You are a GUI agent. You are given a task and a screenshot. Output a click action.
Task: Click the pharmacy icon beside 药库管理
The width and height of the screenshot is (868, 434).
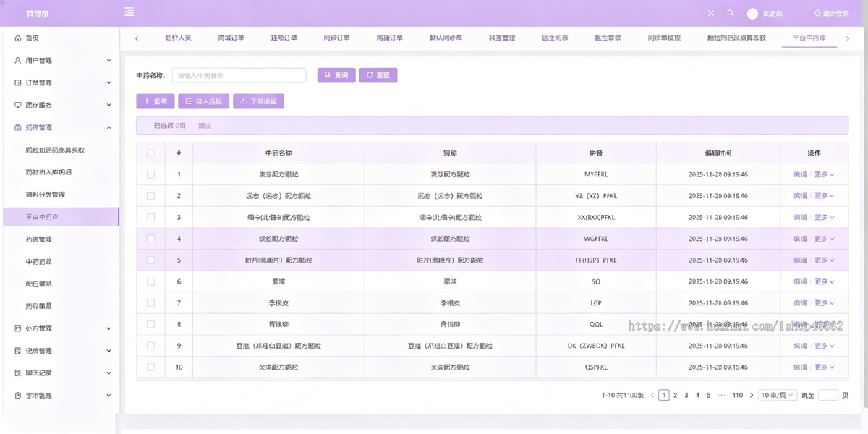coord(18,127)
